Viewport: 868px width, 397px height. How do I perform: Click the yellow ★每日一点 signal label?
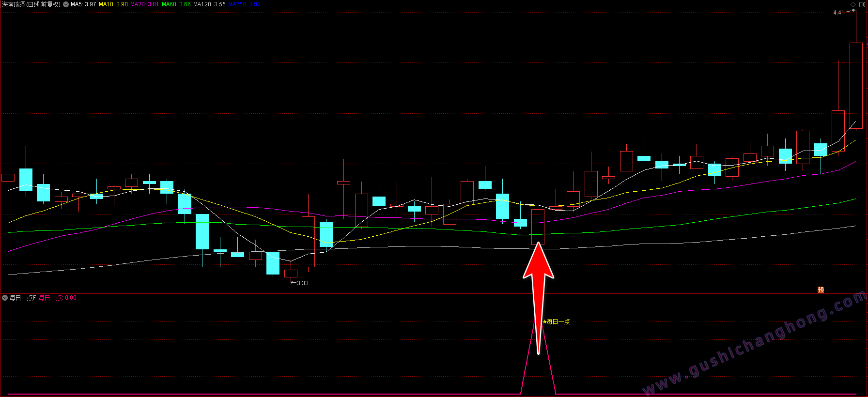557,321
